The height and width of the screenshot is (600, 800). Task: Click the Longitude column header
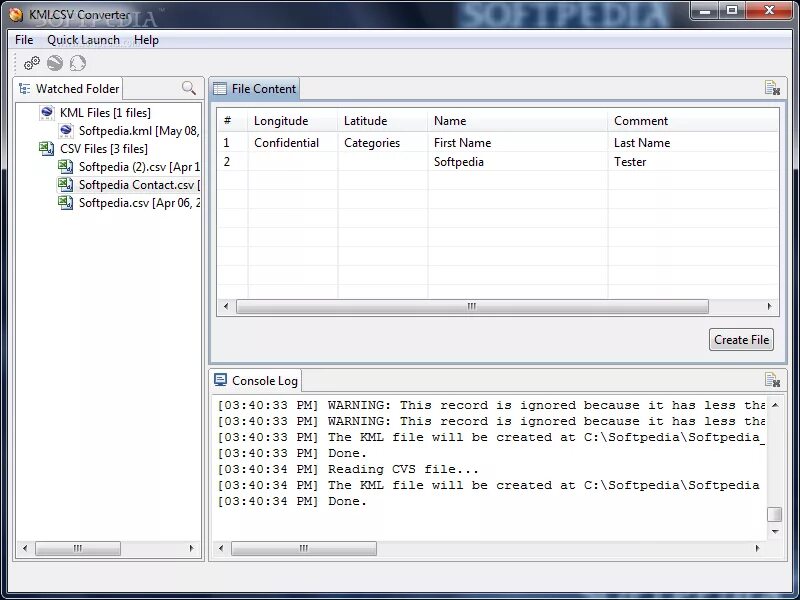293,121
